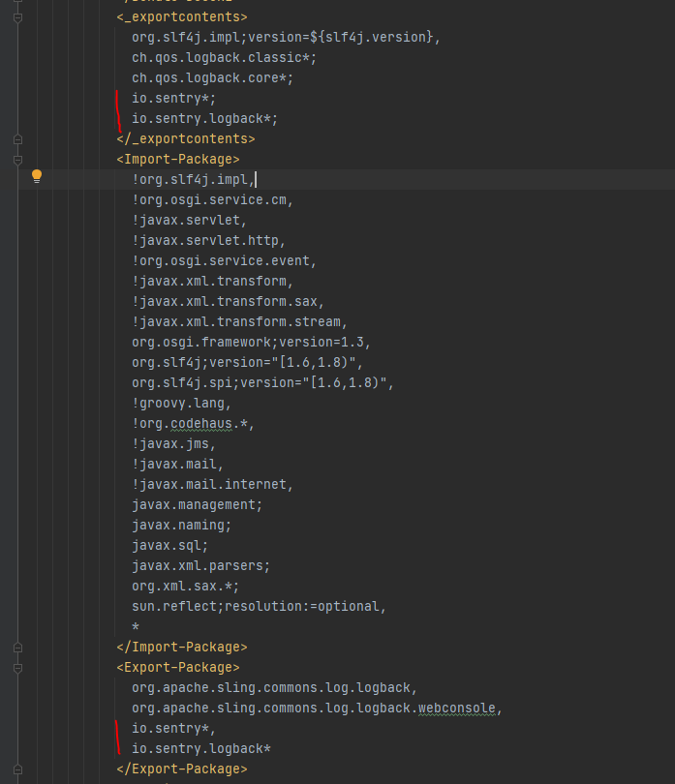
Task: Click the underlined word 'webconsole' in Export-Package
Action: [x=457, y=708]
